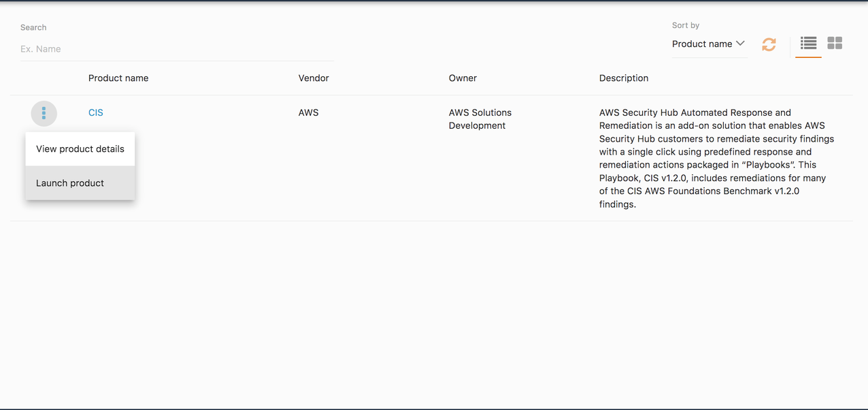Click the Sort by label

point(686,25)
